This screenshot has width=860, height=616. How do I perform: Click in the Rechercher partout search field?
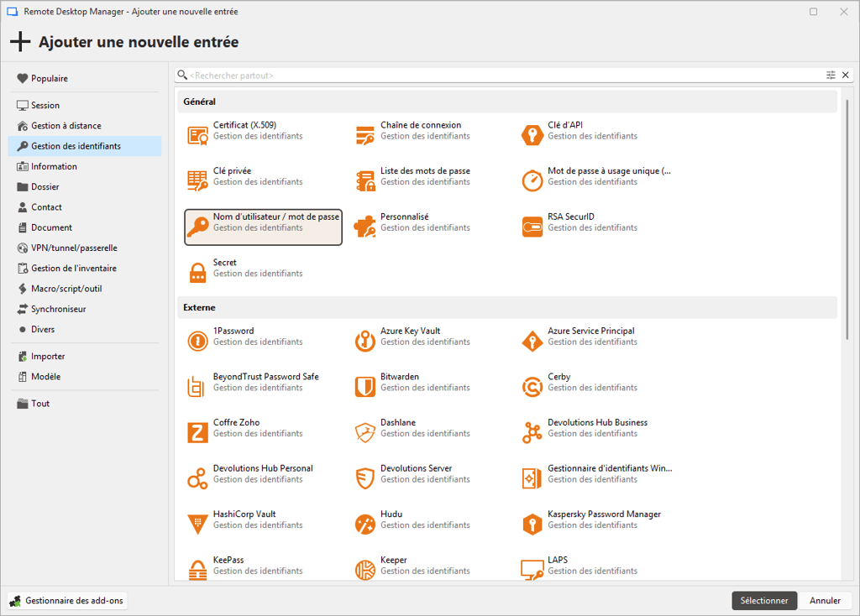(504, 76)
